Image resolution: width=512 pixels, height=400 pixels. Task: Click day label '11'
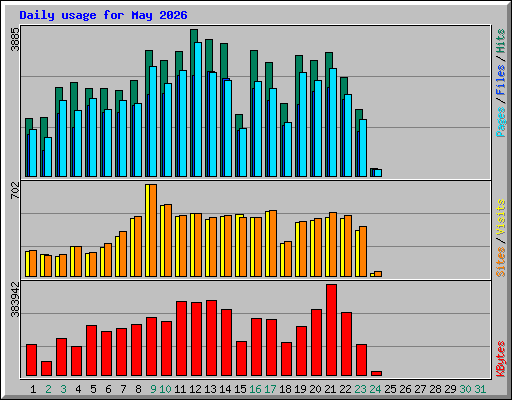(180, 389)
